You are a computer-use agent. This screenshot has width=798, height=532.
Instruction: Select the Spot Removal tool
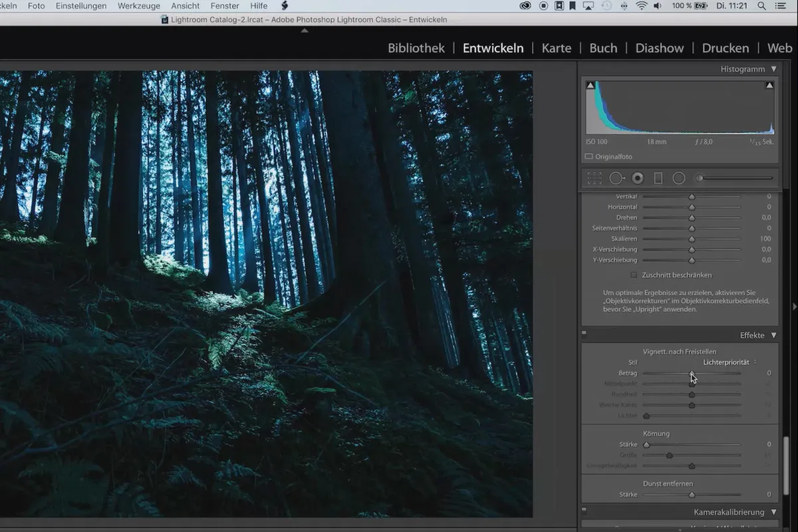coord(617,178)
